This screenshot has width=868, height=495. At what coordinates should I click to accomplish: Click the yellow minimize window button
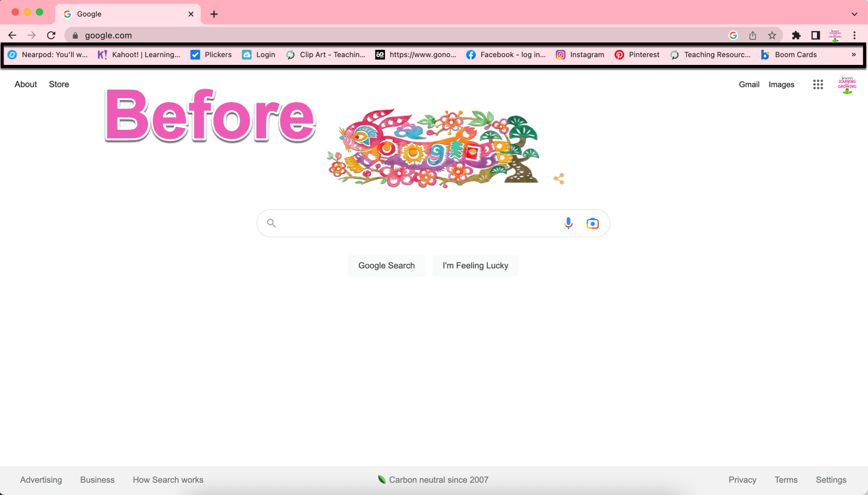point(27,12)
